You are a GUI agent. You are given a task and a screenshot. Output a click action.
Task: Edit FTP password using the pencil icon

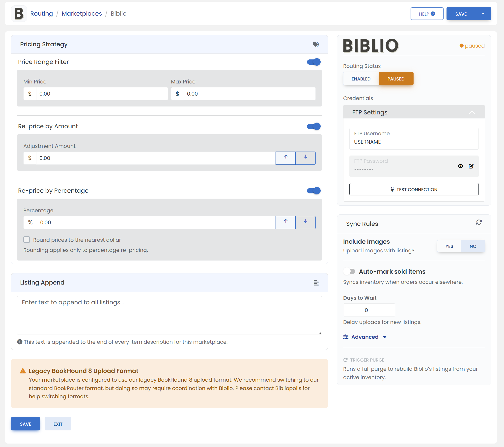[471, 166]
